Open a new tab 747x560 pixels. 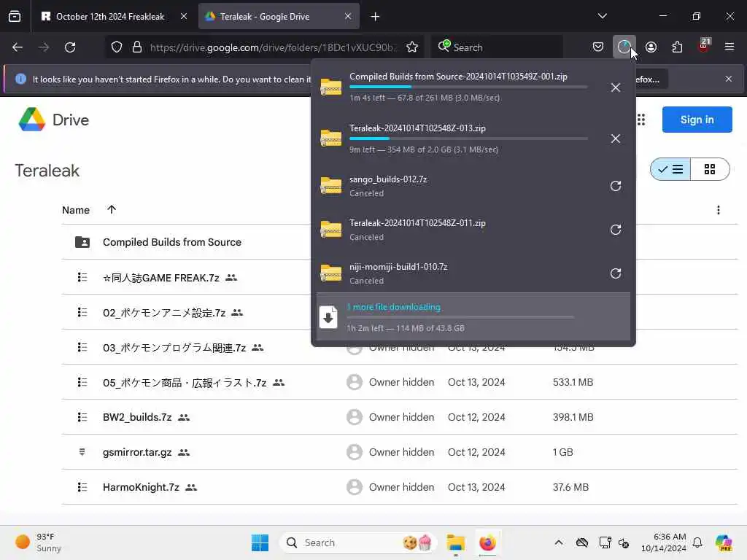(x=375, y=17)
